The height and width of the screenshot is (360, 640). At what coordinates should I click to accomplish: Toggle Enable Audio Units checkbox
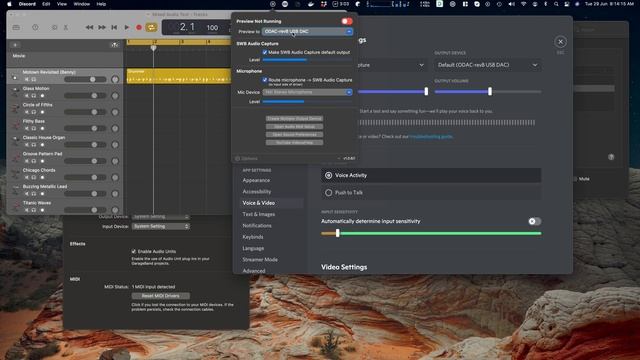tap(133, 251)
